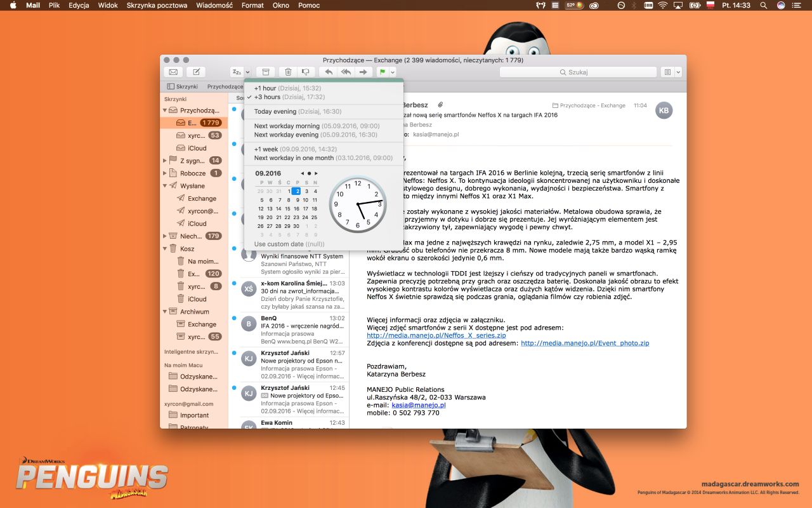Viewport: 812px width, 508px height.
Task: Open the snooze dropdown arrow beside Zzz
Action: point(247,72)
